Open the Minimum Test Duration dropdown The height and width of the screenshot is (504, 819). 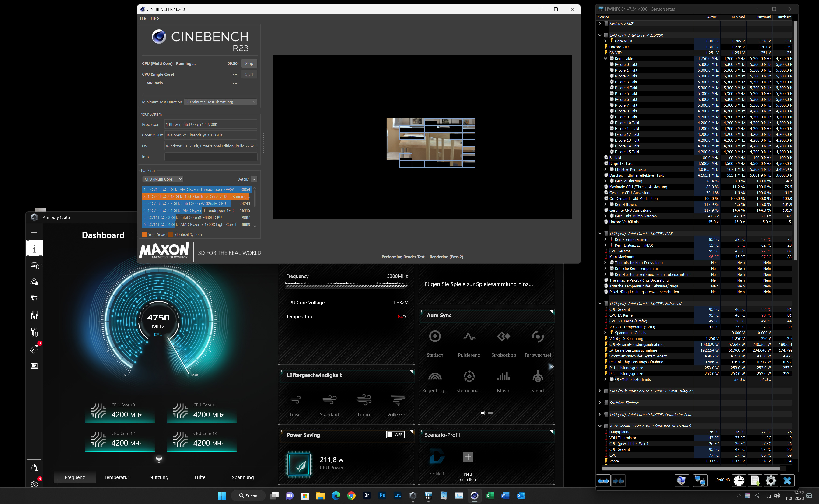pyautogui.click(x=220, y=102)
